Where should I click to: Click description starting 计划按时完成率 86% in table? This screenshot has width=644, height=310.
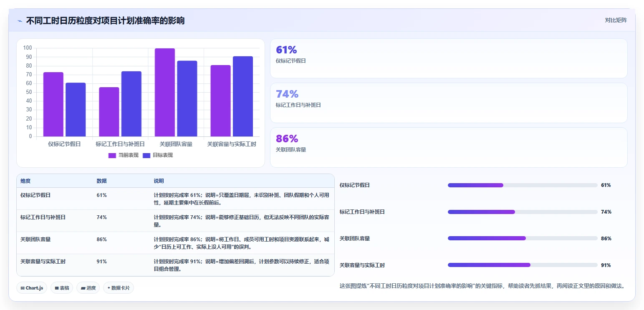tap(242, 243)
